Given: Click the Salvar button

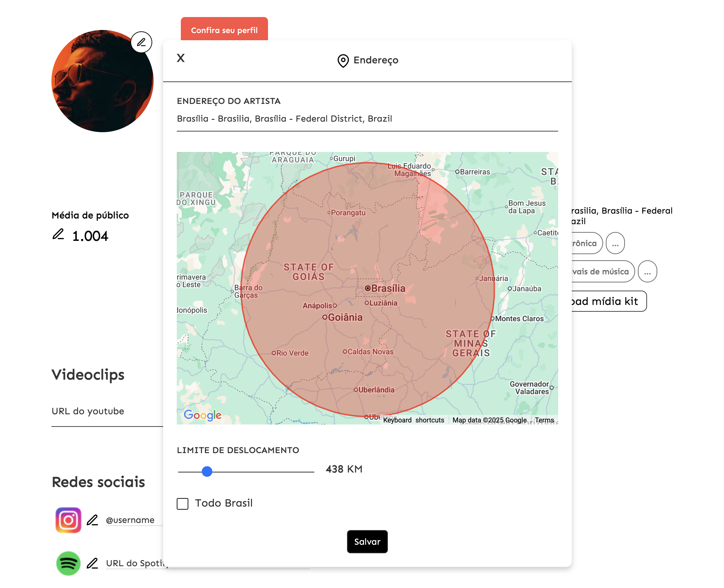Looking at the screenshot, I should coord(367,541).
